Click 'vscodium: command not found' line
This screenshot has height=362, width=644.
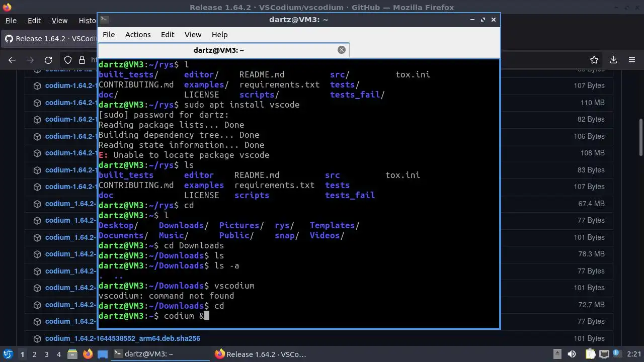pyautogui.click(x=166, y=296)
